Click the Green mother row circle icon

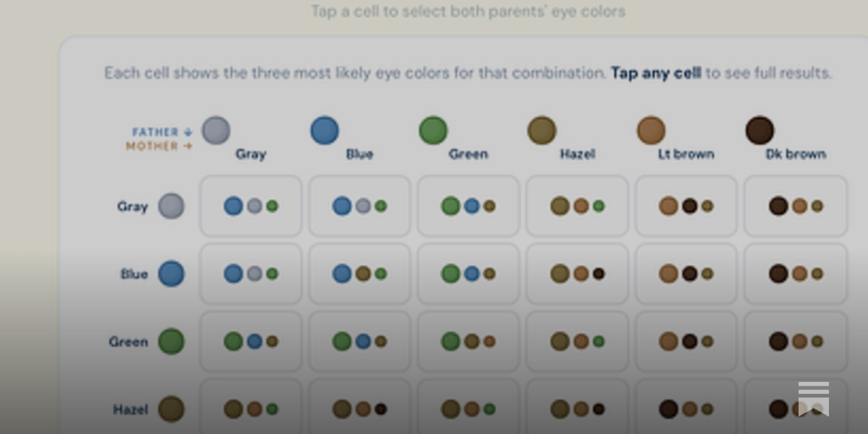[x=171, y=342]
